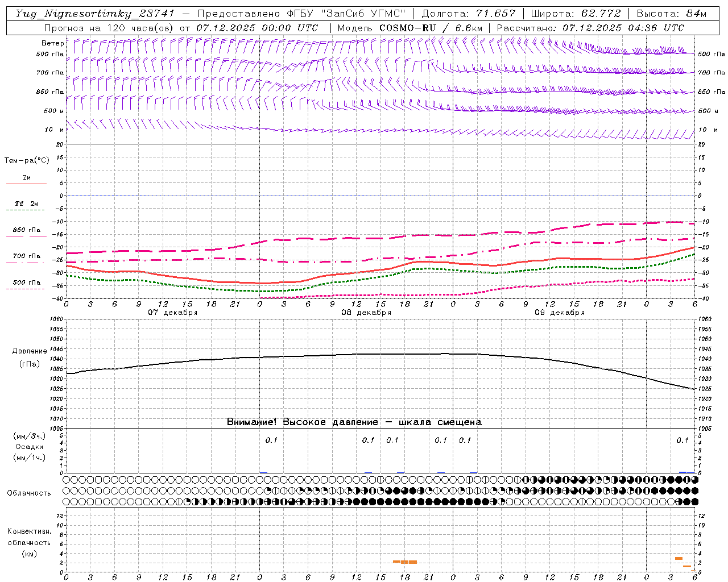Click the (мм/1ч.) unit label
The height and width of the screenshot is (582, 728).
[x=29, y=458]
